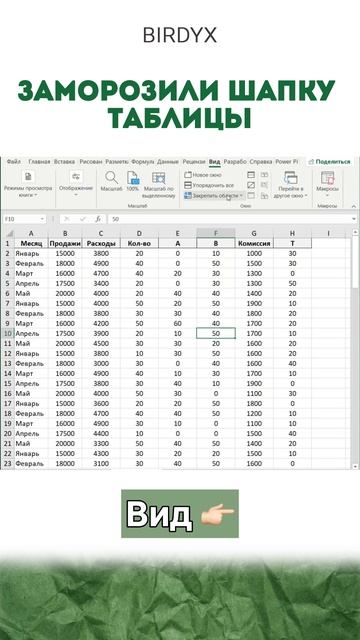Expand the formula bar chevron
The width and height of the screenshot is (360, 640).
coord(354,219)
